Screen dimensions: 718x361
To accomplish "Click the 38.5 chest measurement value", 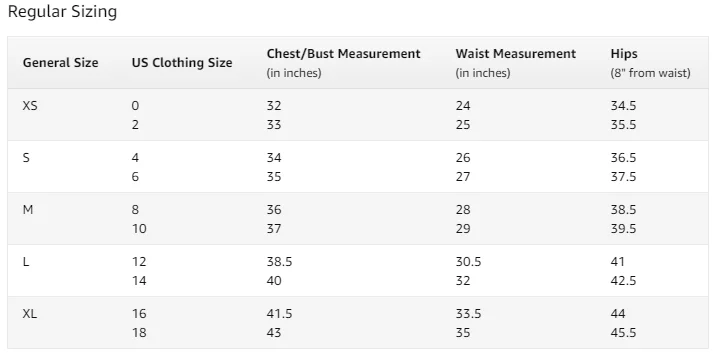I will point(279,262).
